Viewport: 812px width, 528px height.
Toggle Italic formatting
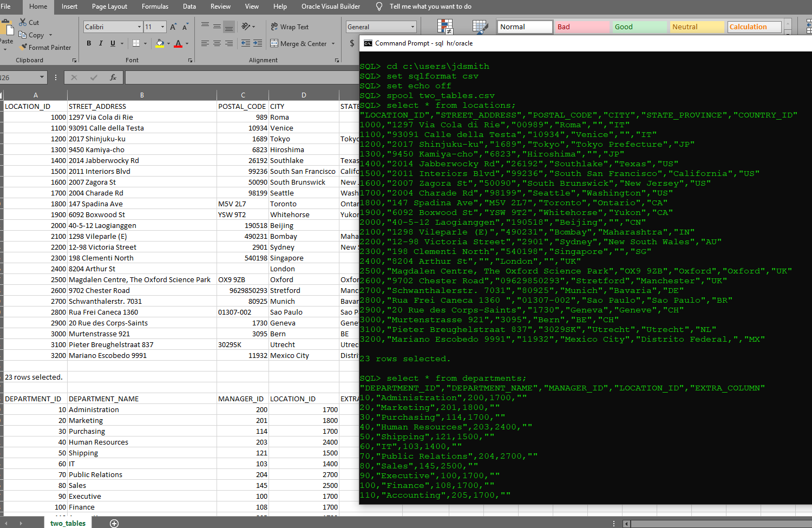pyautogui.click(x=101, y=43)
